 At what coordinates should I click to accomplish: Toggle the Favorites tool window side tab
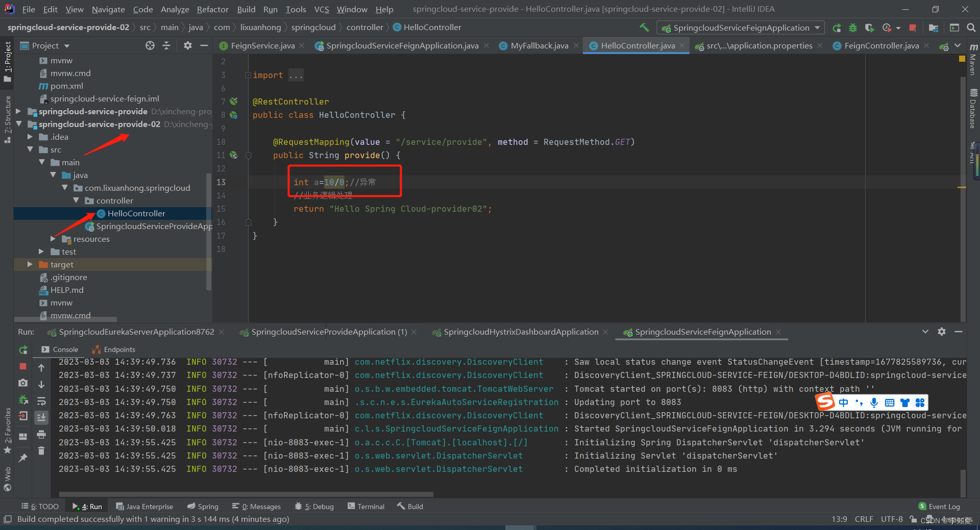tap(7, 431)
